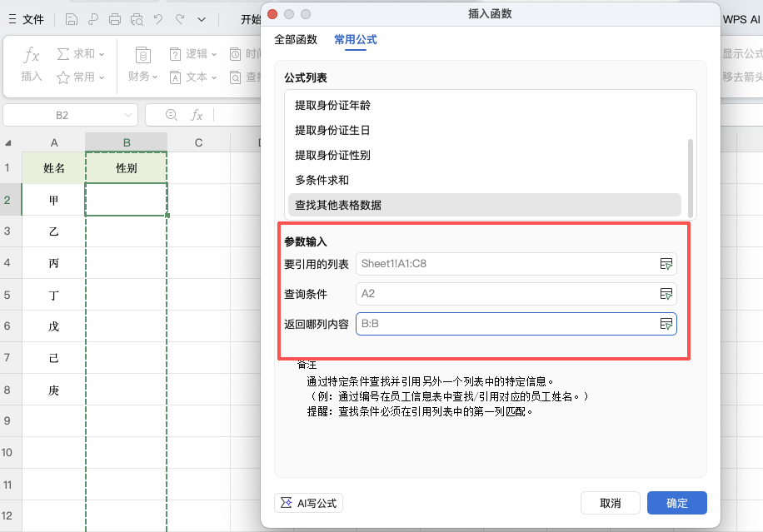763x532 pixels.
Task: Open the Name Box B2 dropdown
Action: (x=127, y=115)
